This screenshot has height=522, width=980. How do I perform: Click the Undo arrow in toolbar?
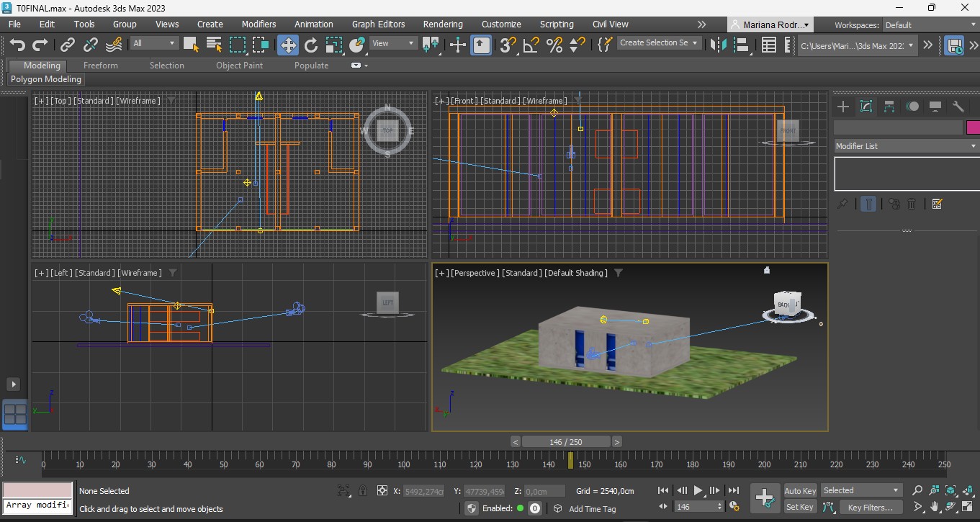coord(17,45)
